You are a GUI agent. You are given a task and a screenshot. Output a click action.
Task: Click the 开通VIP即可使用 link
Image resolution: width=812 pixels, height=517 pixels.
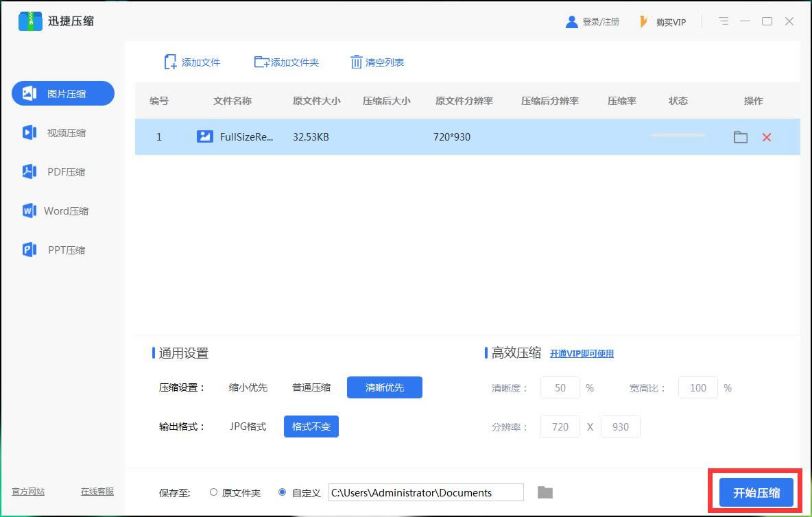[582, 354]
